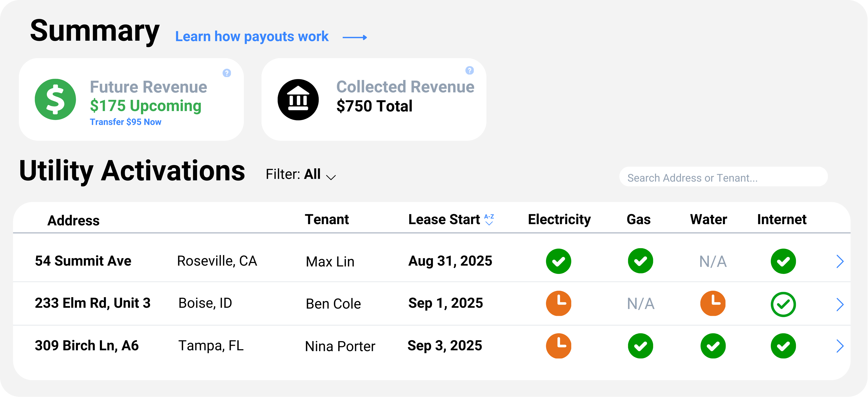Click the green dollar sign icon
The image size is (868, 397).
click(55, 99)
